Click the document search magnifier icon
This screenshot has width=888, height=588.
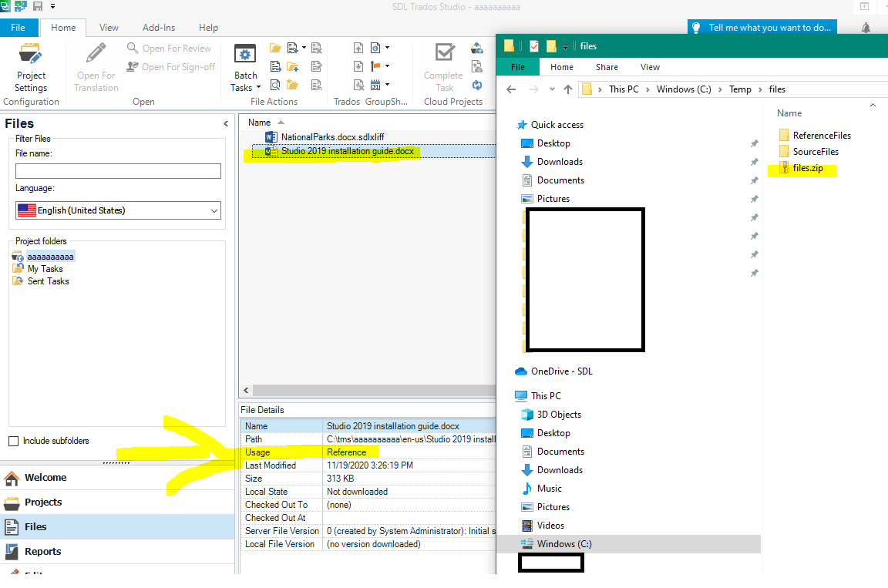275,85
